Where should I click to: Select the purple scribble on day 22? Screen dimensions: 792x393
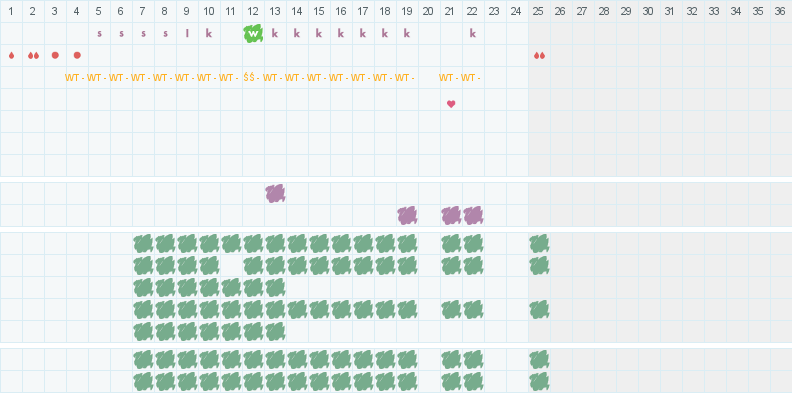point(473,216)
